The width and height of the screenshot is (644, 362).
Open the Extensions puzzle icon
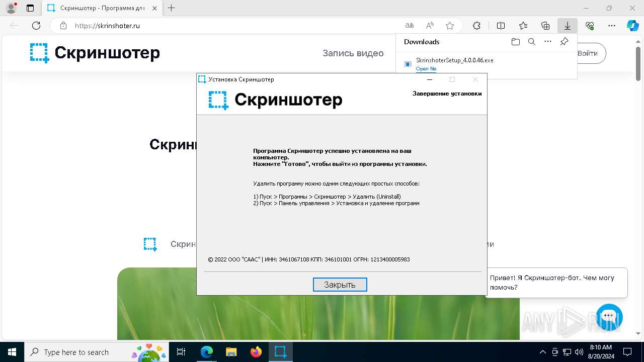[477, 26]
